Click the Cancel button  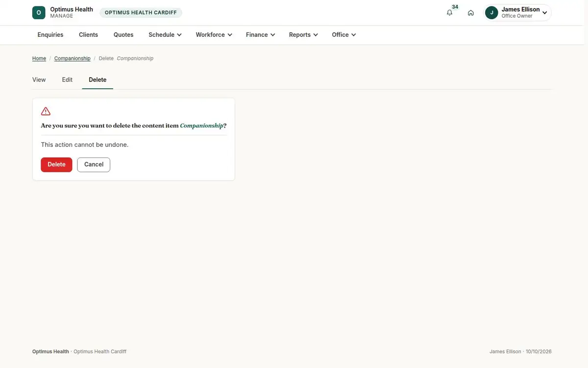[94, 164]
